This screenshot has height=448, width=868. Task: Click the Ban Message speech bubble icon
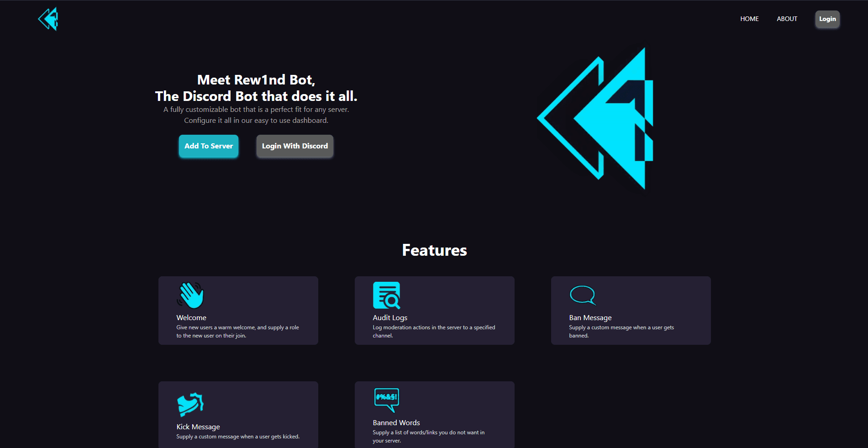click(x=583, y=295)
